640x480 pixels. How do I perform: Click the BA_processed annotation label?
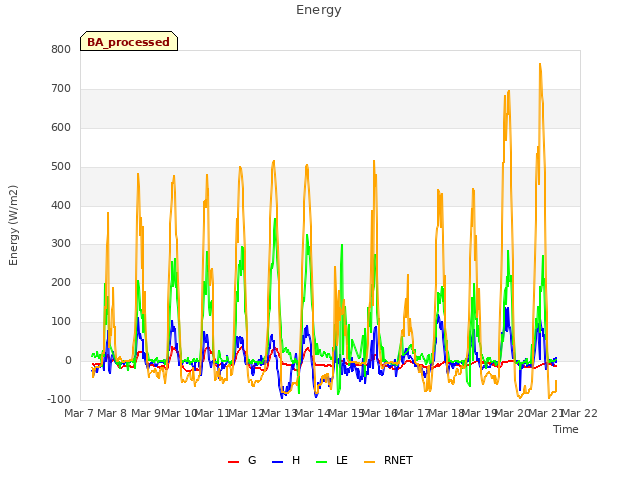129,42
